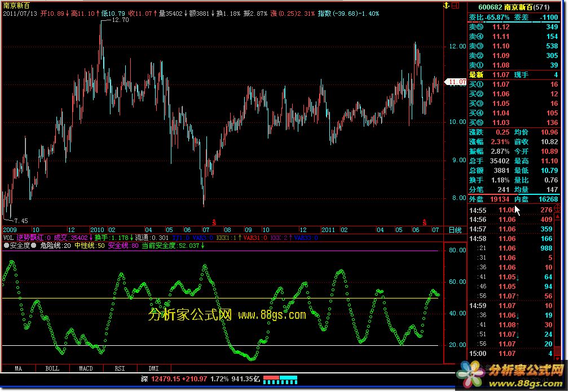Switch to the RSI indicator tab
Screen dimensions: 569x392
click(120, 368)
